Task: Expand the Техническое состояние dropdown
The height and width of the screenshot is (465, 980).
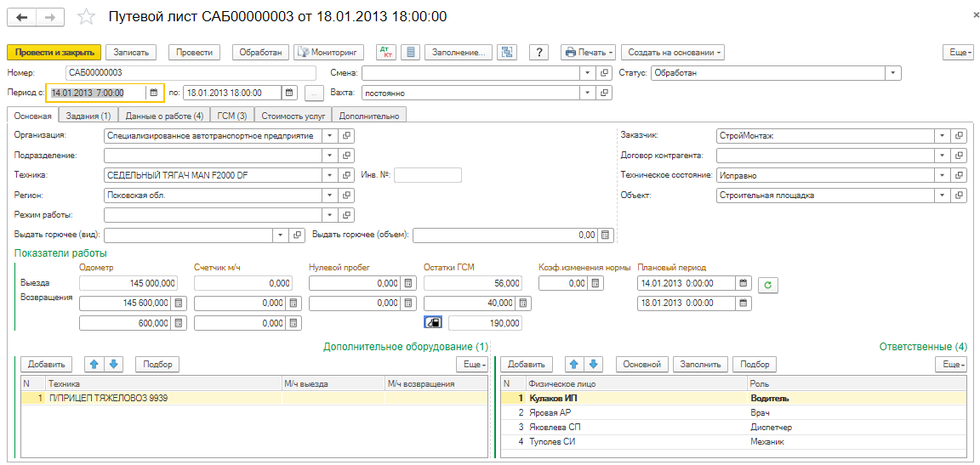Action: pyautogui.click(x=941, y=175)
